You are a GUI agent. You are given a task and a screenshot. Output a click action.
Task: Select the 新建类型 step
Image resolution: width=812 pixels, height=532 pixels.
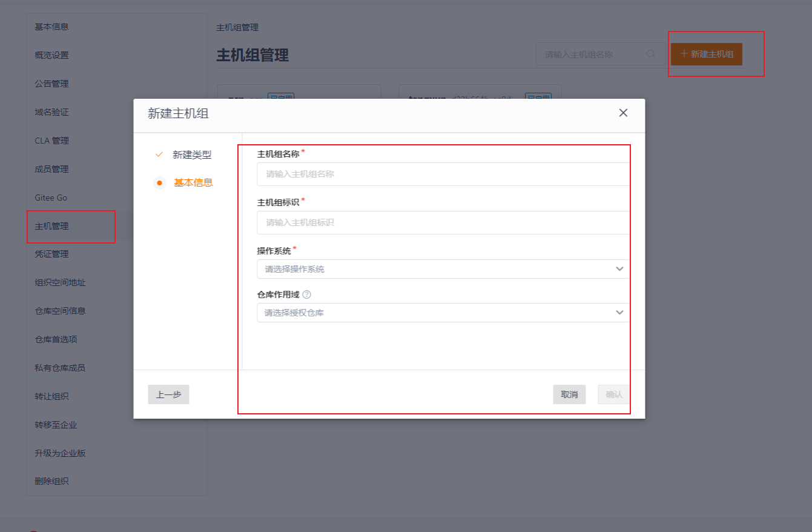coord(192,155)
